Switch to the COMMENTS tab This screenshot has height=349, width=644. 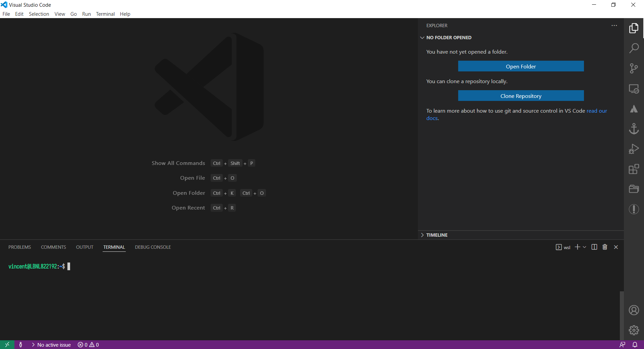[x=53, y=247]
